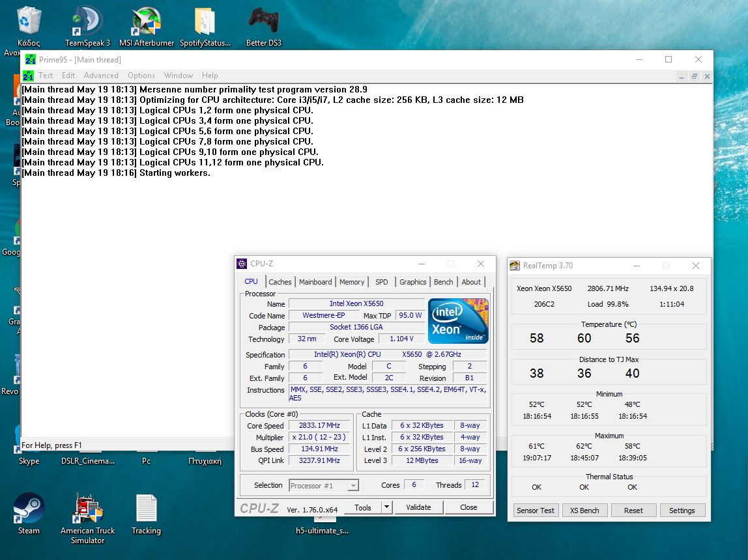748x560 pixels.
Task: Switch to the Bench tab in CPU-Z
Action: click(x=444, y=282)
